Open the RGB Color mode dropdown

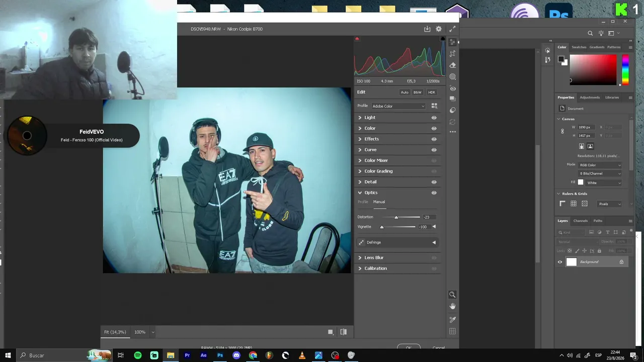point(600,165)
